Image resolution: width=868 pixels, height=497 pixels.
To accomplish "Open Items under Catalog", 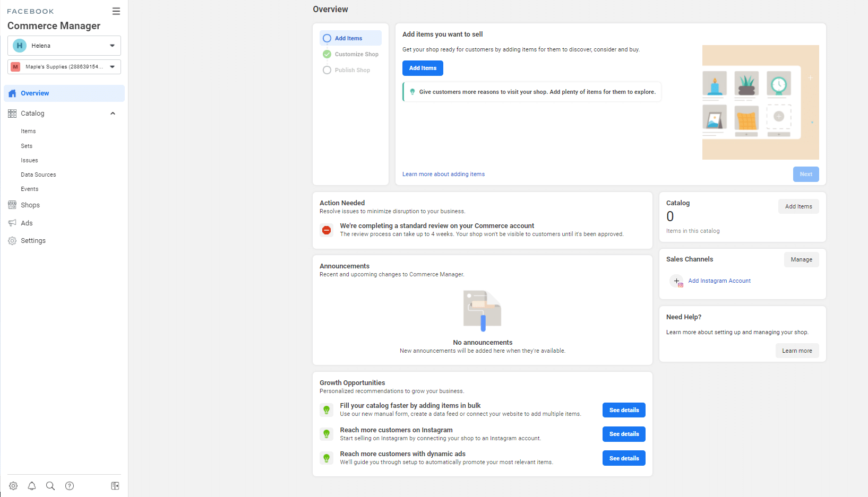I will coord(28,132).
